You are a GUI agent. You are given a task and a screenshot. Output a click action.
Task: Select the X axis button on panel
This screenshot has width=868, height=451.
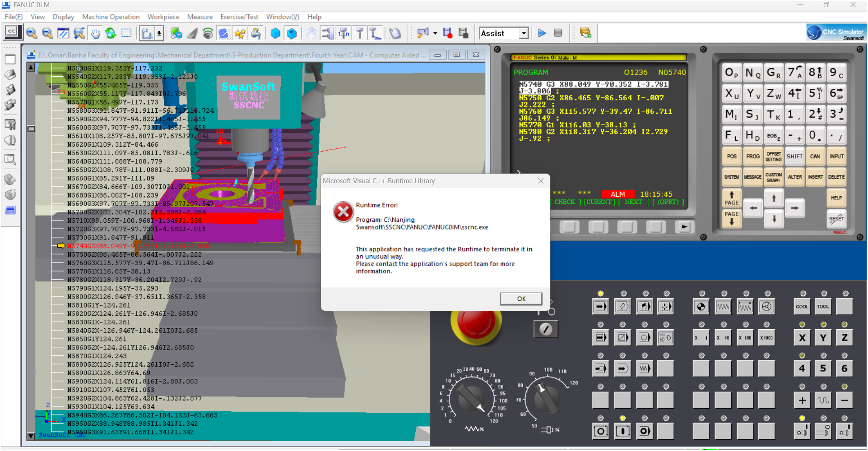802,338
